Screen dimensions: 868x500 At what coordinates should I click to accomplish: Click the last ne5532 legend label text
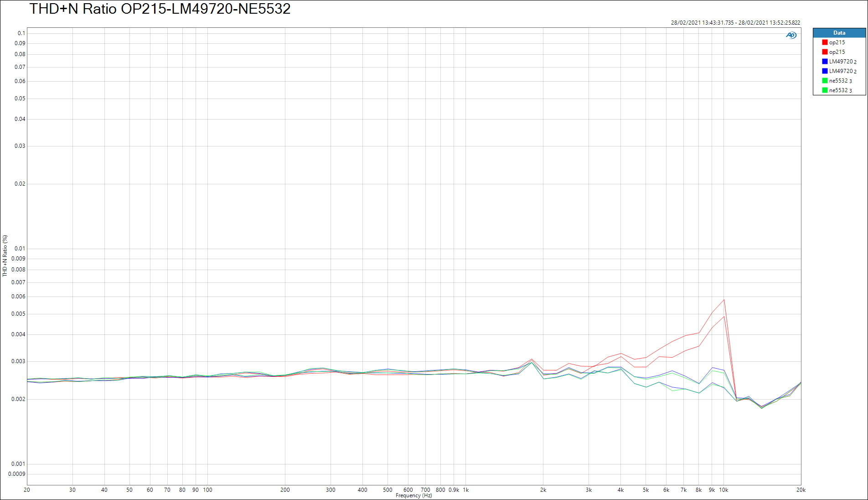click(840, 90)
